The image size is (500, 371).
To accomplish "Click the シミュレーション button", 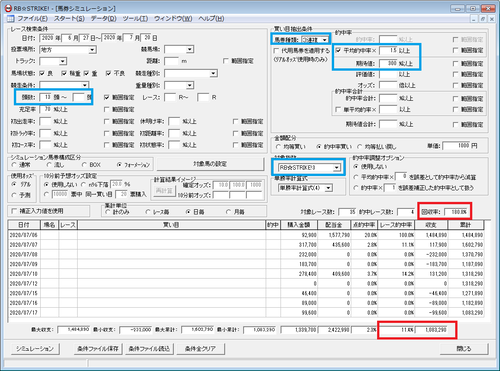I will [35, 349].
